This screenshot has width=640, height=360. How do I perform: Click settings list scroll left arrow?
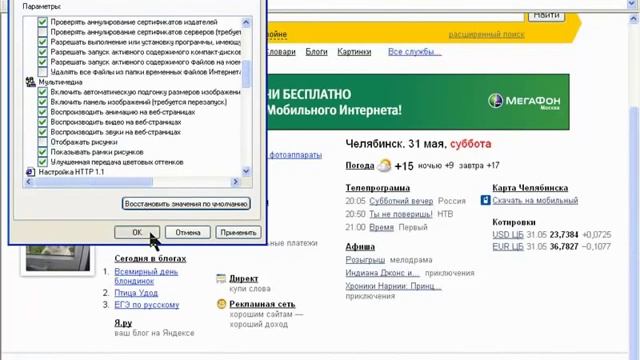click(29, 182)
